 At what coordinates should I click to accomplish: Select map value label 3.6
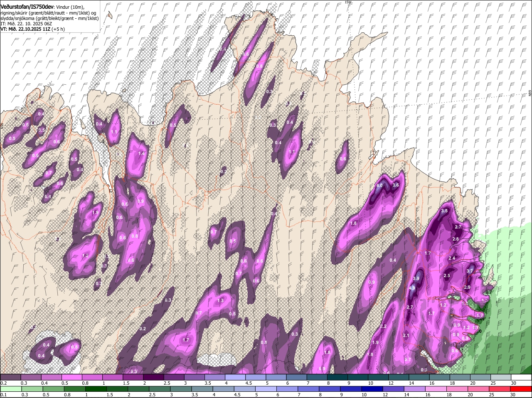[396, 185]
